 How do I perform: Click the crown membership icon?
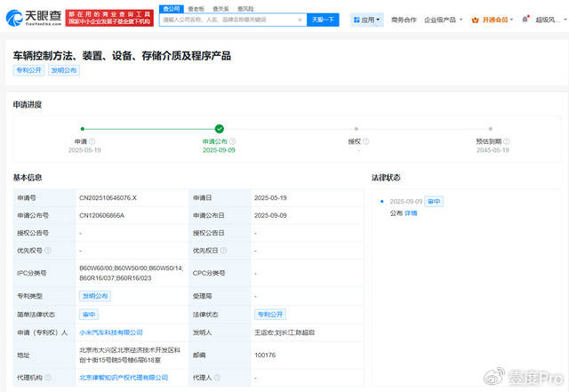pos(475,20)
